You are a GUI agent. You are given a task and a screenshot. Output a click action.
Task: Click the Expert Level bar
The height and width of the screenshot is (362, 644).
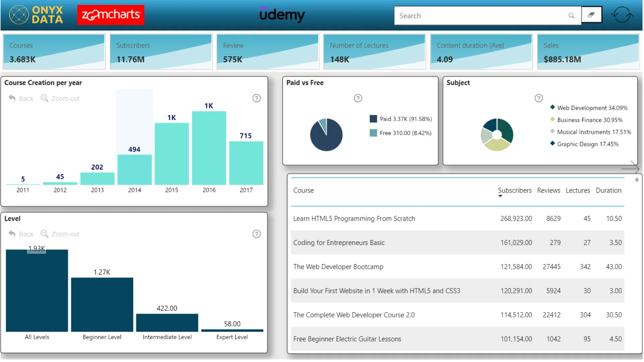[232, 330]
